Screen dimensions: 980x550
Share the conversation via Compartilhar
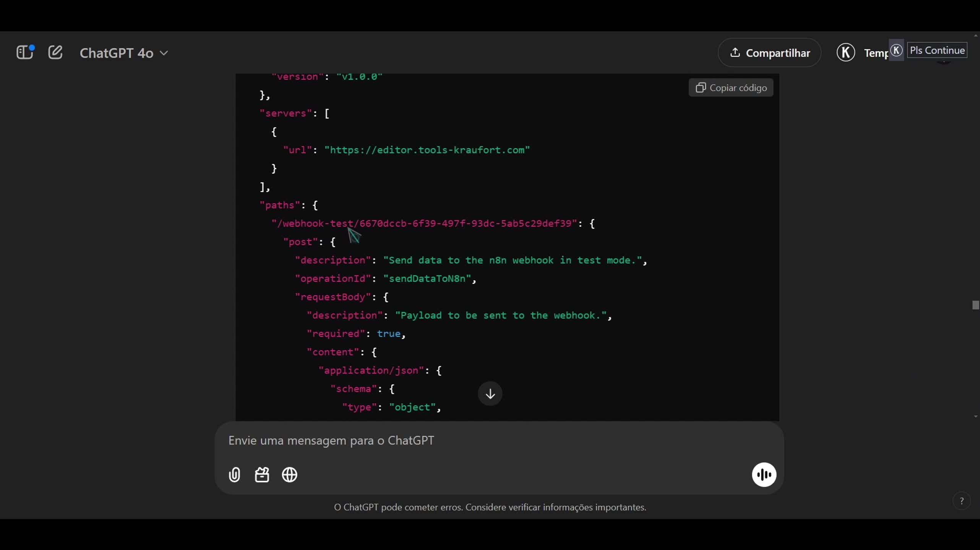pyautogui.click(x=769, y=52)
